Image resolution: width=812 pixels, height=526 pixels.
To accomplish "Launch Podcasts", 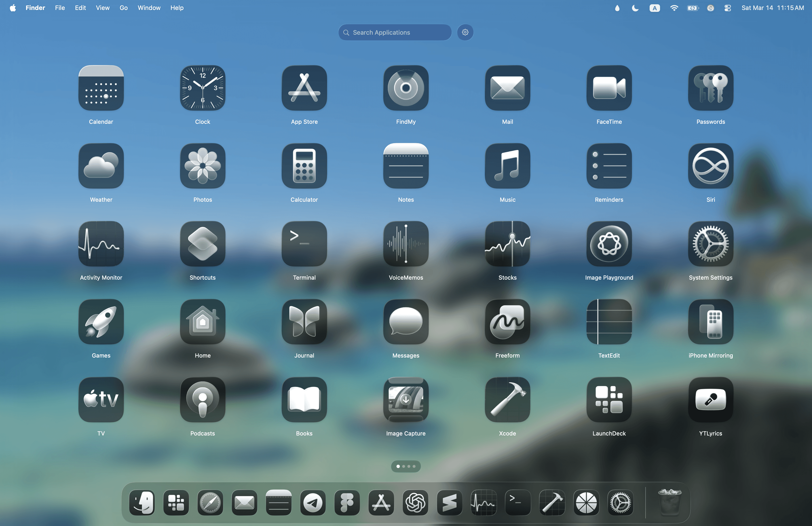I will (x=203, y=400).
